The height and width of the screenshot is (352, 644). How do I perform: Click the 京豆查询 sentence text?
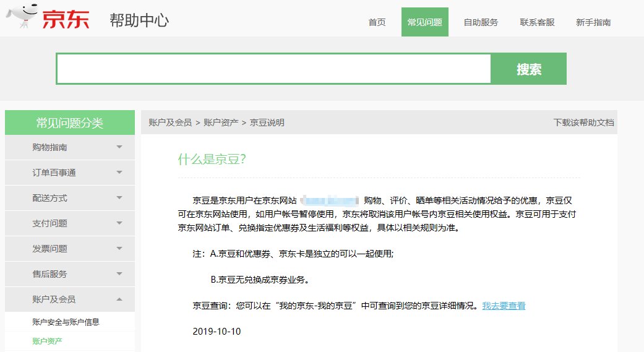pos(337,306)
